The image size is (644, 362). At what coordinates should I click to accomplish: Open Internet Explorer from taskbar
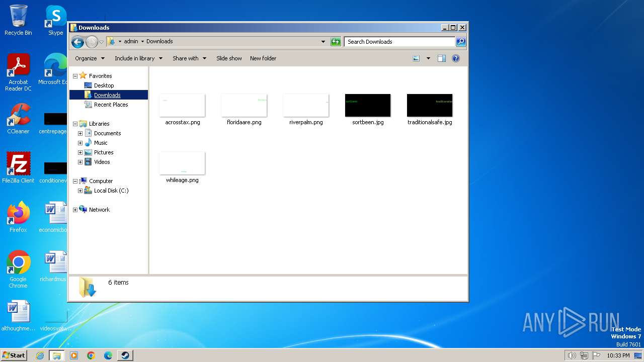(40, 355)
